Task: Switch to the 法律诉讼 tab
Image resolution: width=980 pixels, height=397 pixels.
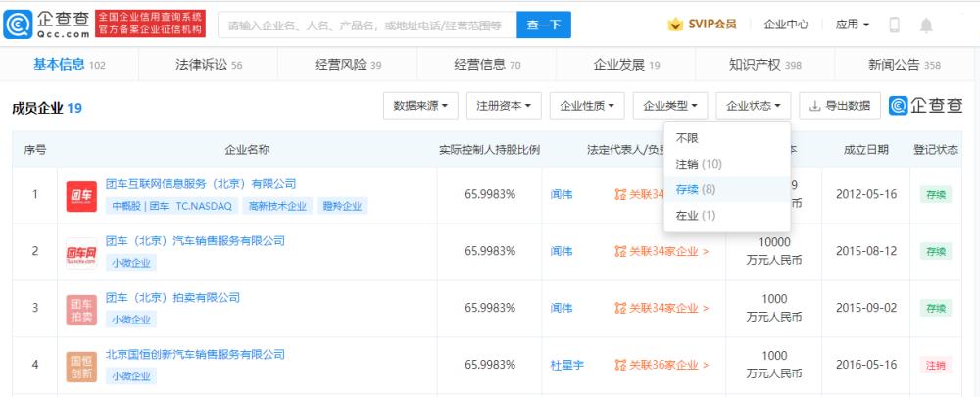Action: coord(209,65)
